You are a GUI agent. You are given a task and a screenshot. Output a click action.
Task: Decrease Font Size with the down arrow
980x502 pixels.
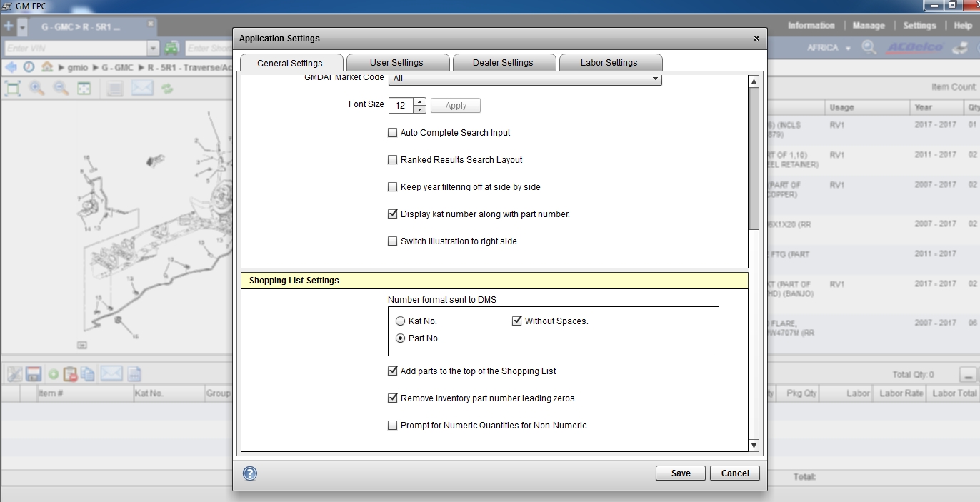[419, 109]
